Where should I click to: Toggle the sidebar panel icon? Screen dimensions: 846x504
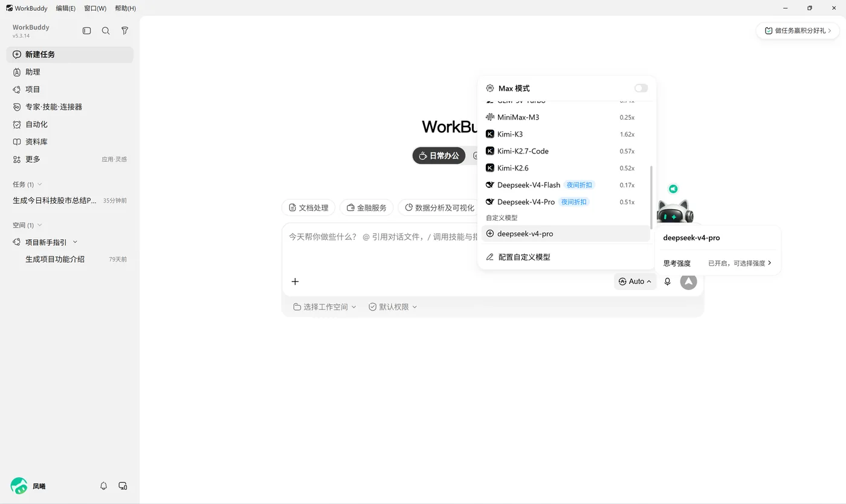click(86, 31)
